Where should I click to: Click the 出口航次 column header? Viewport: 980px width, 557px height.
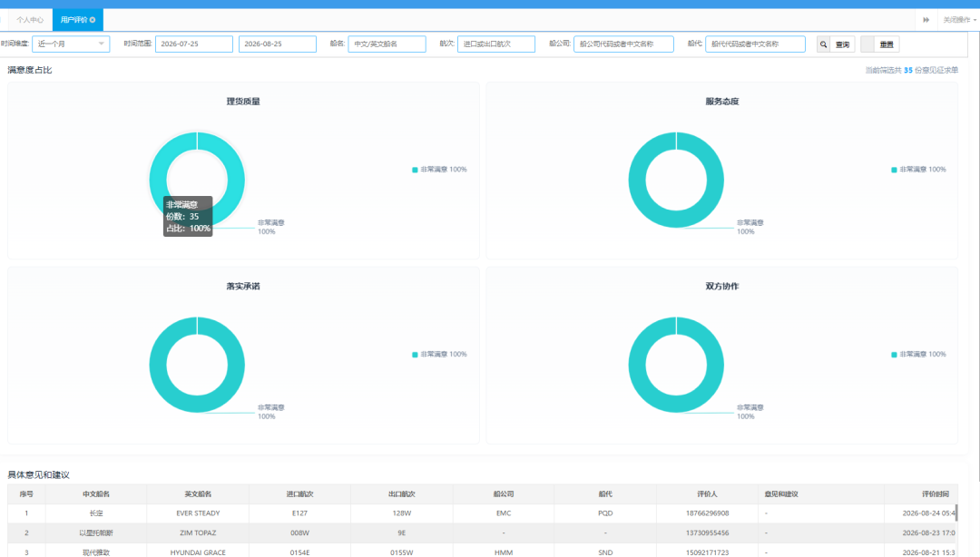tap(401, 493)
